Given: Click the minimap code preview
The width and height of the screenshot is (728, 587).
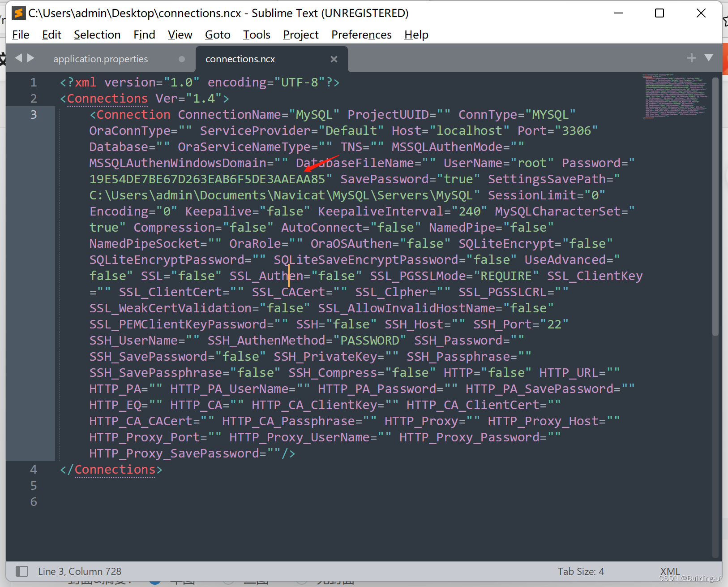Looking at the screenshot, I should [675, 96].
